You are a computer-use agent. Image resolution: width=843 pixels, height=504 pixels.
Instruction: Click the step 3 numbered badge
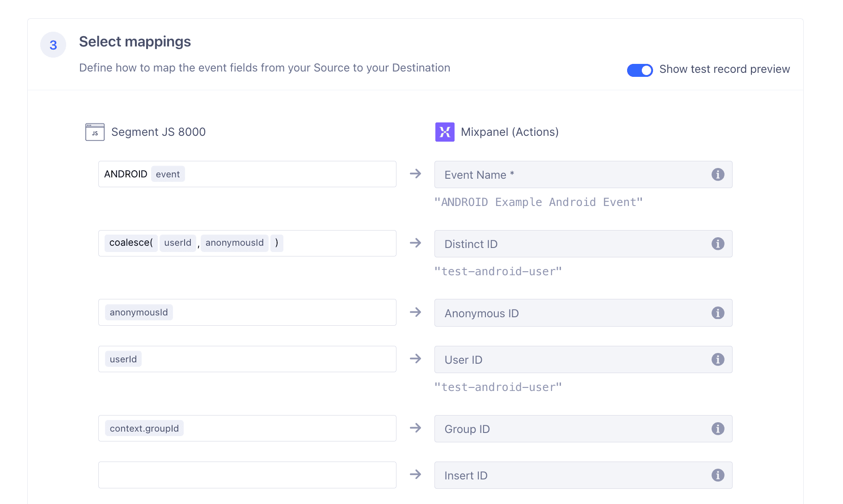53,44
